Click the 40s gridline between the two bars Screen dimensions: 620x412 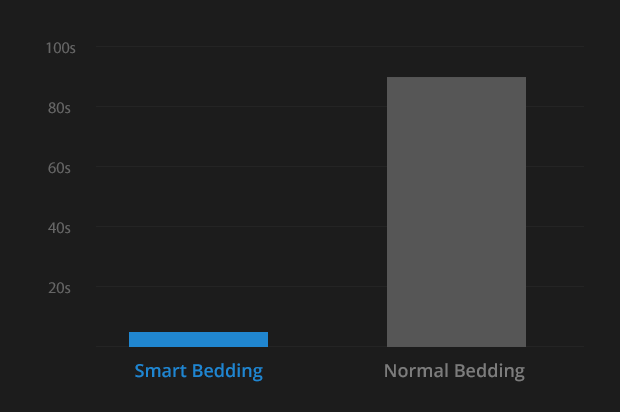pos(327,226)
